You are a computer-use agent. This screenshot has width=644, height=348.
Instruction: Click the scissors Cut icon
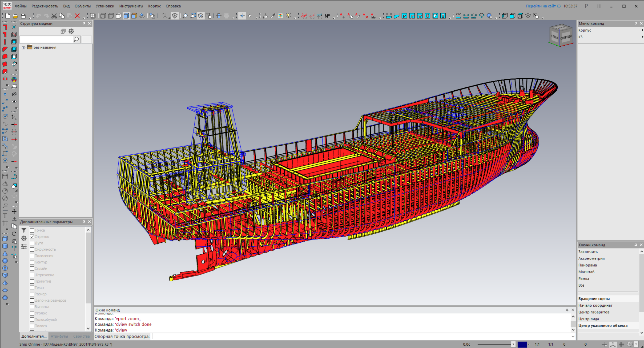pyautogui.click(x=54, y=16)
